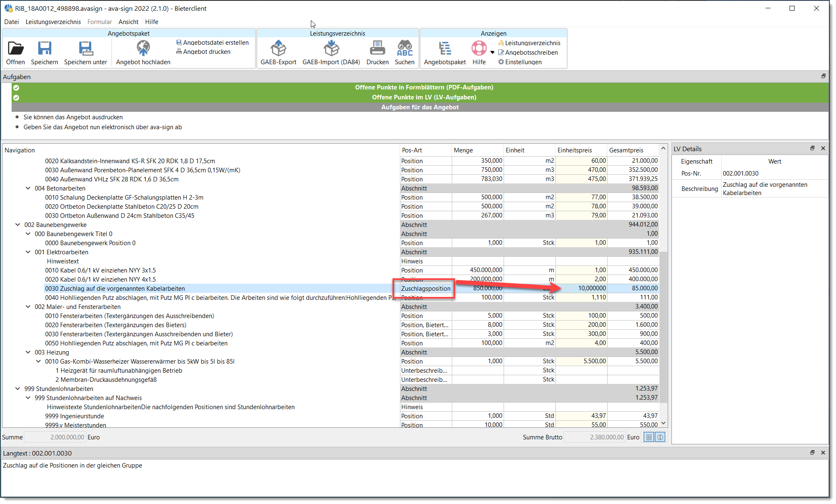Open the Leistungsverzeichnis menu
This screenshot has width=836, height=504.
[x=53, y=22]
